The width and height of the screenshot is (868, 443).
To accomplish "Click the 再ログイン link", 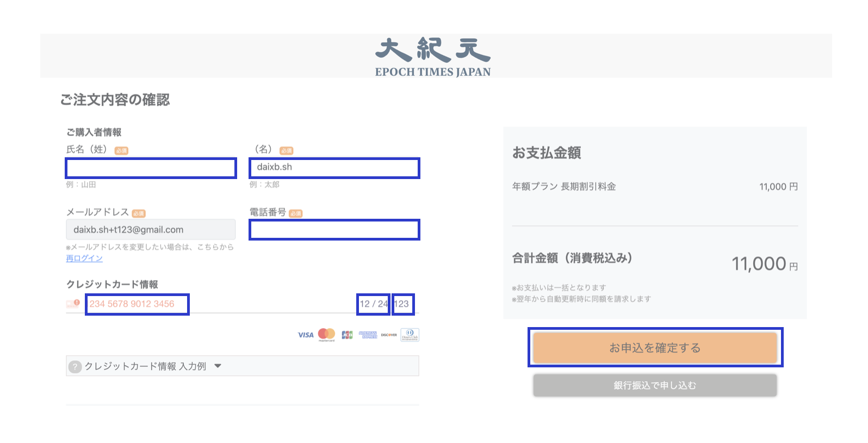I will 84,259.
